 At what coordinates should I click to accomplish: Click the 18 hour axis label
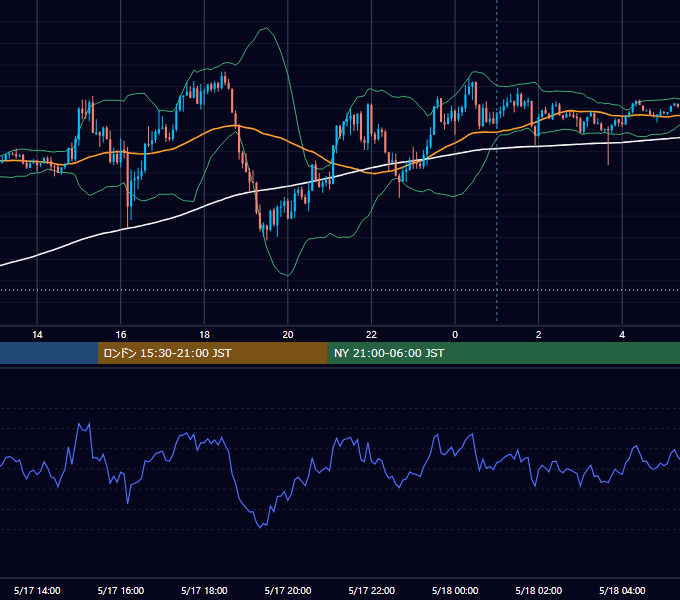(x=204, y=335)
